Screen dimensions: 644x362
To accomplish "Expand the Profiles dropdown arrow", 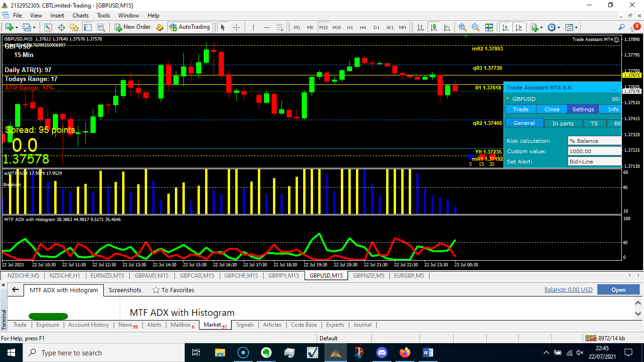I will 34,27.
